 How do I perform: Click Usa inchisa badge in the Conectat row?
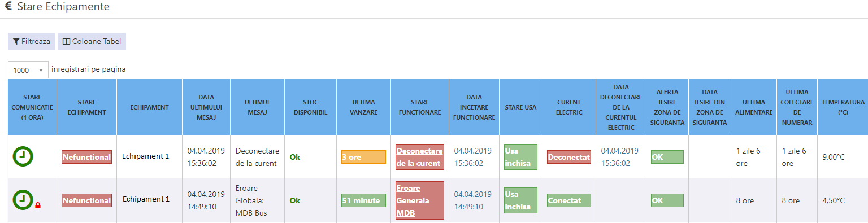(520, 200)
